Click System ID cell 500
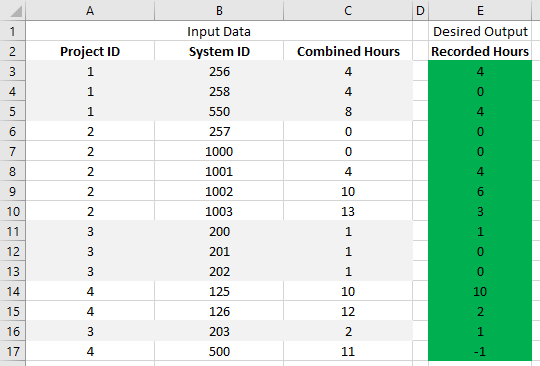 219,351
